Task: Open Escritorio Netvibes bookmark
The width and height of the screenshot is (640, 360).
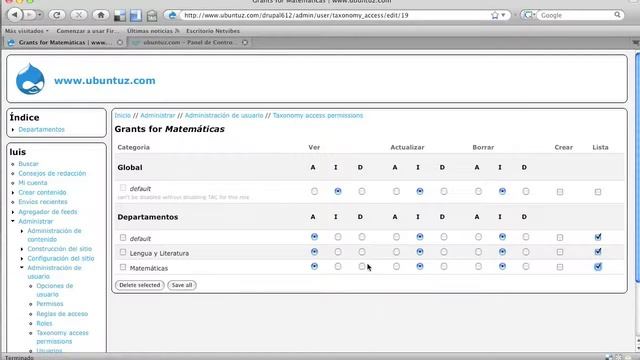Action: click(213, 31)
